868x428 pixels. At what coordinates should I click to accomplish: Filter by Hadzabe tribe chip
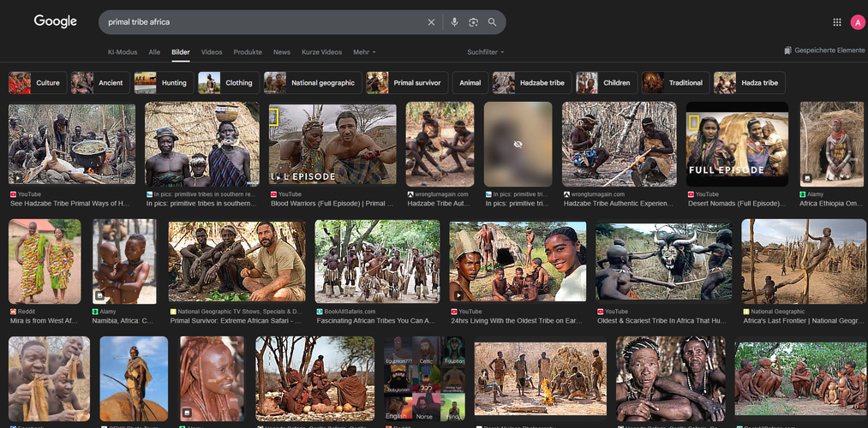pyautogui.click(x=530, y=83)
